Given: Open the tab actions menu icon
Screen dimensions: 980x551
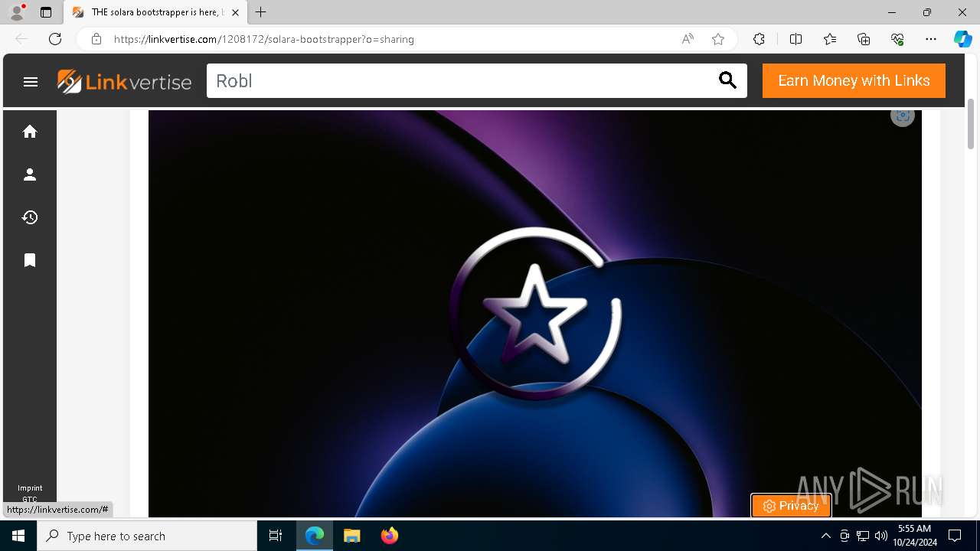Looking at the screenshot, I should (46, 12).
